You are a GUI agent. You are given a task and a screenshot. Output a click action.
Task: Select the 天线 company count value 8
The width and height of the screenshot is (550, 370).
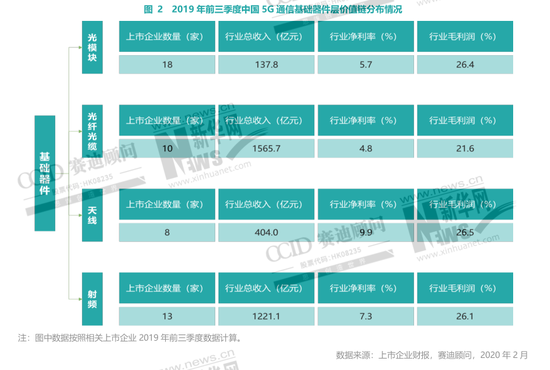click(167, 232)
